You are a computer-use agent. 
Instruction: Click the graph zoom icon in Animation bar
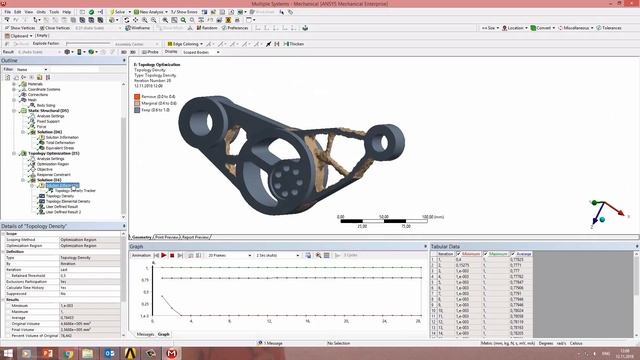(x=318, y=255)
